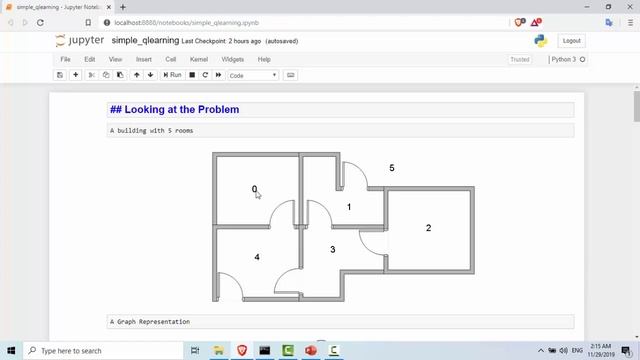Copy selected cells icon

pos(106,75)
